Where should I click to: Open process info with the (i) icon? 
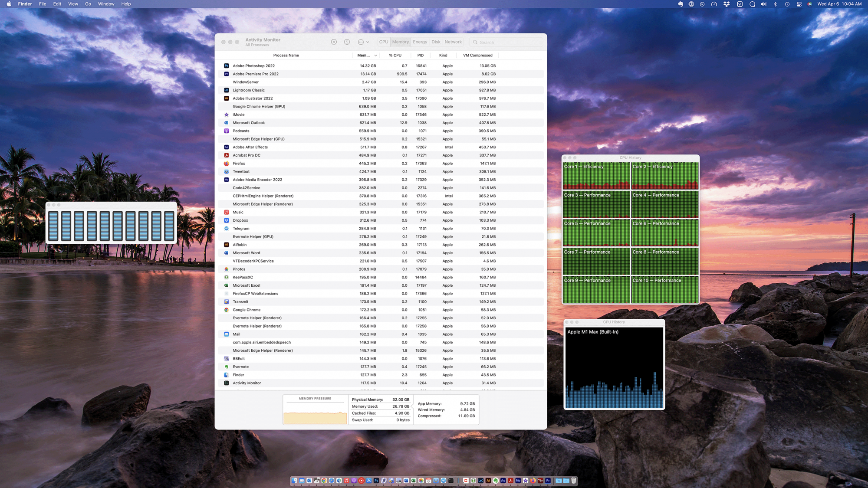click(x=347, y=42)
